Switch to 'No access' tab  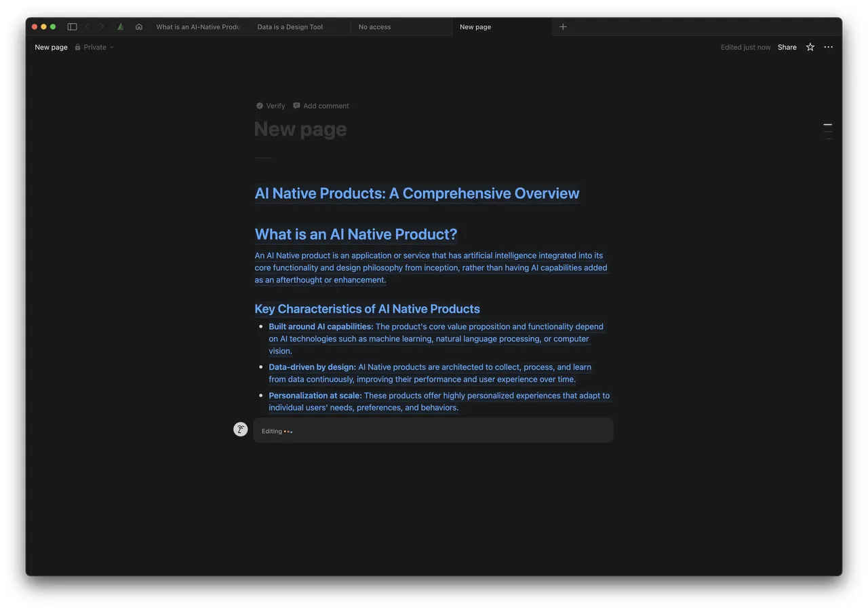(401, 27)
